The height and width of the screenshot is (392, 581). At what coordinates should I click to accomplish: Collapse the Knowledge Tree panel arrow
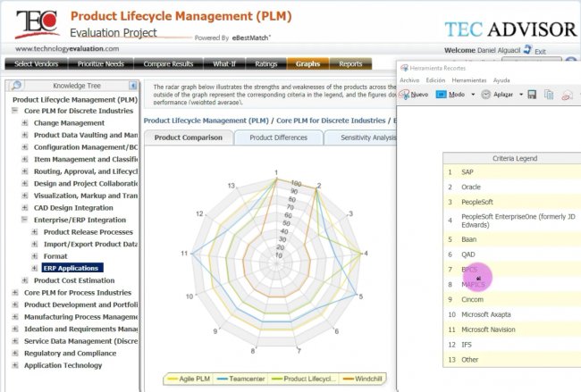(132, 86)
